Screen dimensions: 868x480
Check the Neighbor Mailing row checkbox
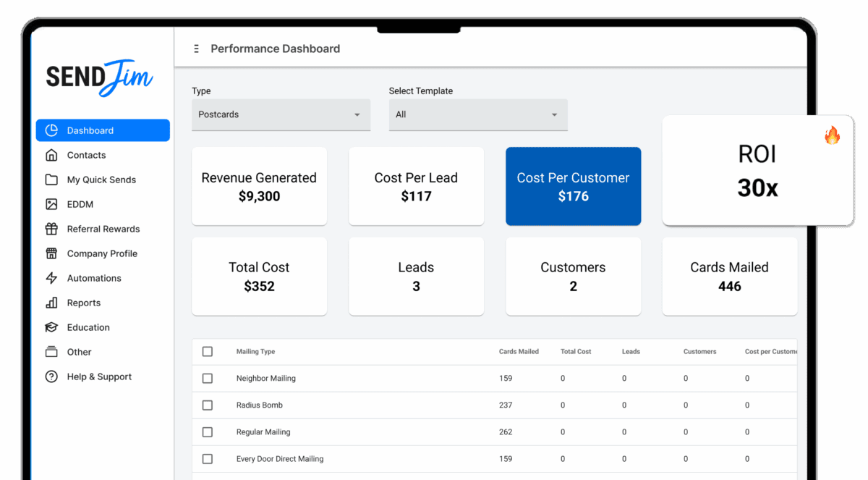(208, 379)
